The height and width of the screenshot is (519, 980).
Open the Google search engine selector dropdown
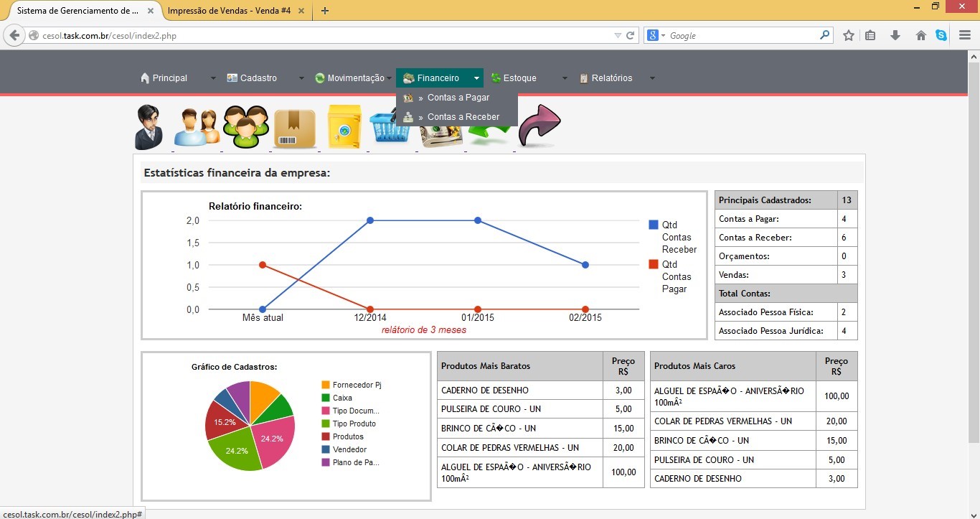pos(656,35)
